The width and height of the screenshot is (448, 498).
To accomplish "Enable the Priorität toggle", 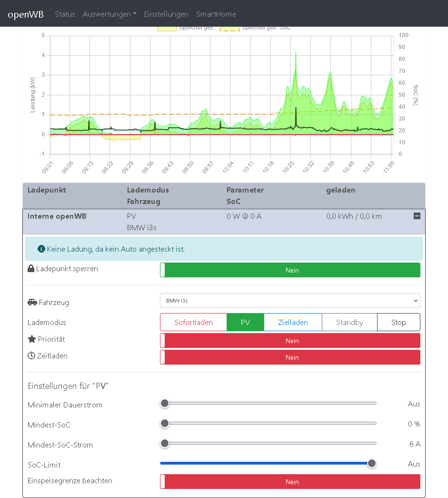I will [x=290, y=341].
